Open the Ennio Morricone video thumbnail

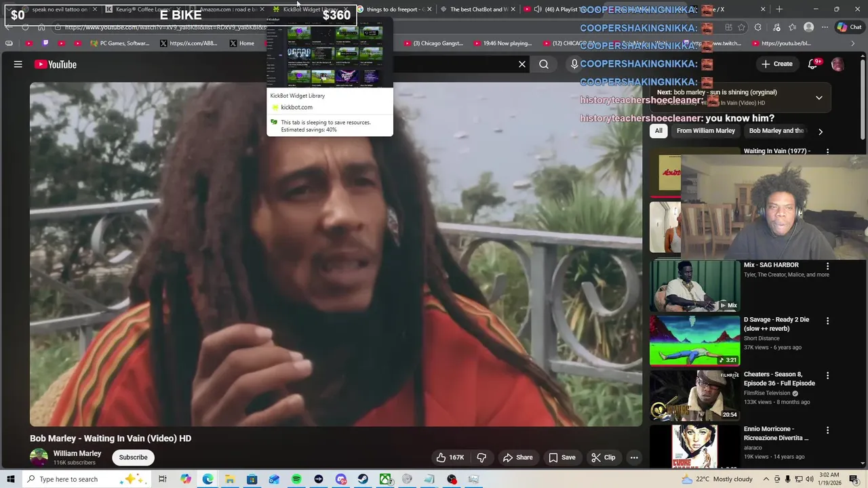[695, 447]
